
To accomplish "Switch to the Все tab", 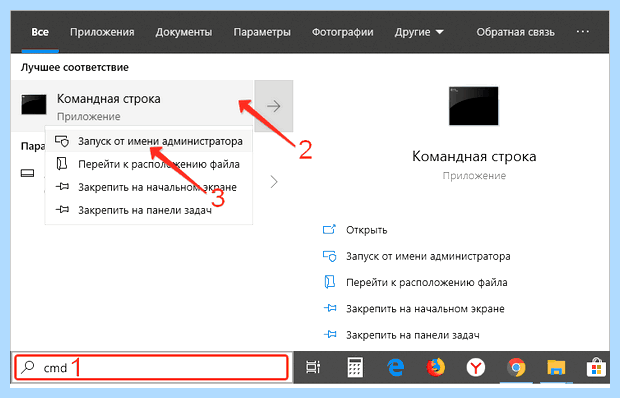I will 40,32.
